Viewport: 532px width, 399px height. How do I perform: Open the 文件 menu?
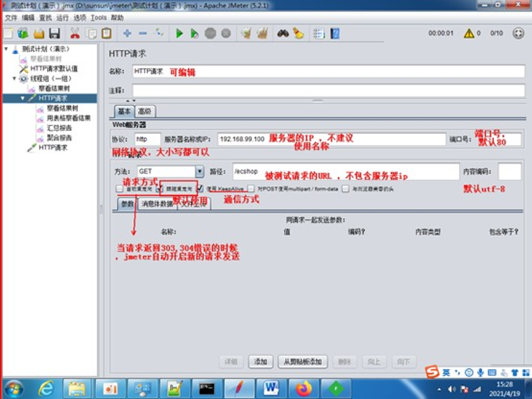[x=11, y=18]
